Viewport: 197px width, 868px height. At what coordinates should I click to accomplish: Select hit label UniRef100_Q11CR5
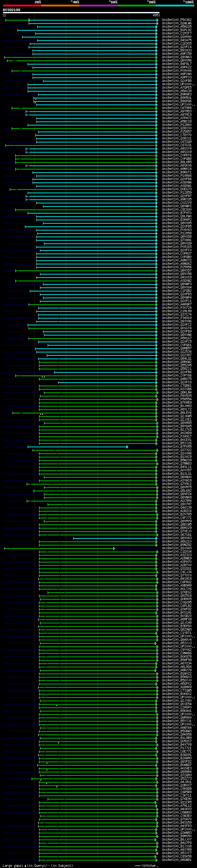pyautogui.click(x=177, y=802)
